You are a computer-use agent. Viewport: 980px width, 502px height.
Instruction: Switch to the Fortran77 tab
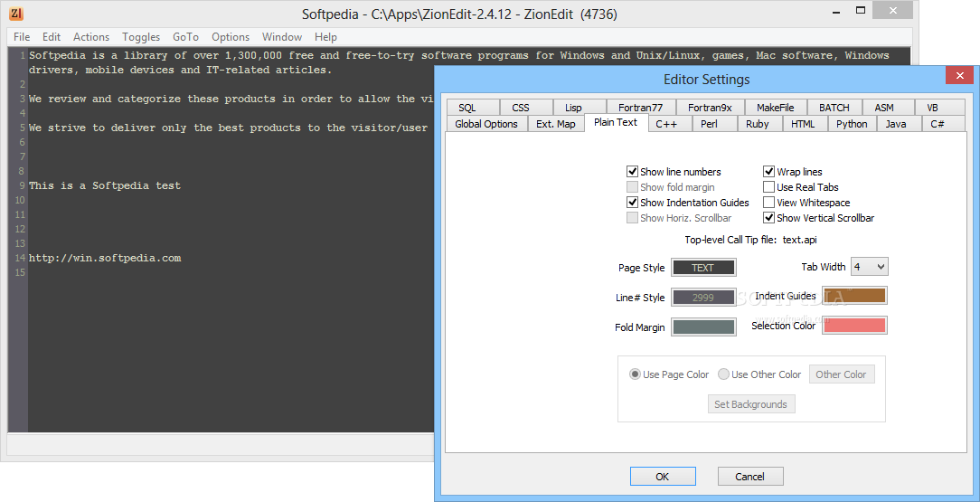tap(641, 108)
